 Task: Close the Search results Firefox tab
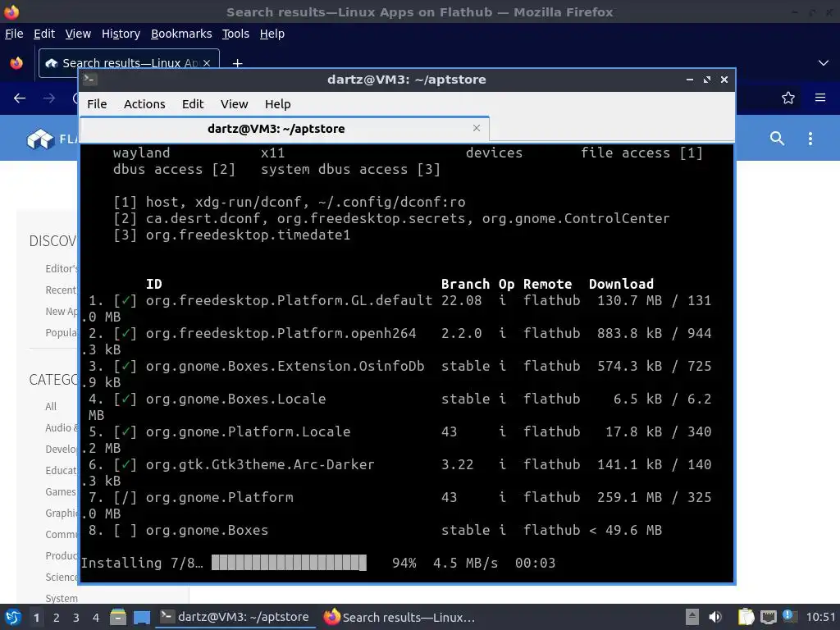click(x=206, y=63)
